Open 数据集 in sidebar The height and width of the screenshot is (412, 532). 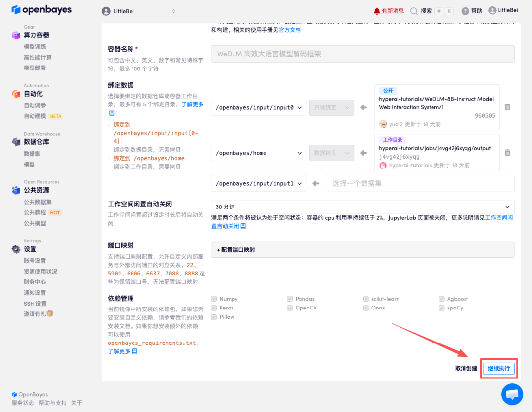click(x=32, y=154)
